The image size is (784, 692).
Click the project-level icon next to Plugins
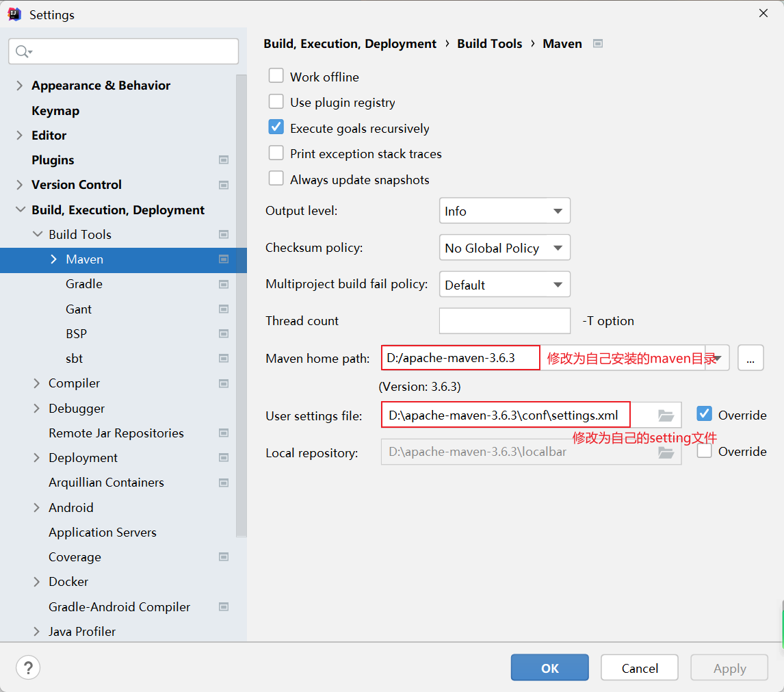click(x=224, y=160)
